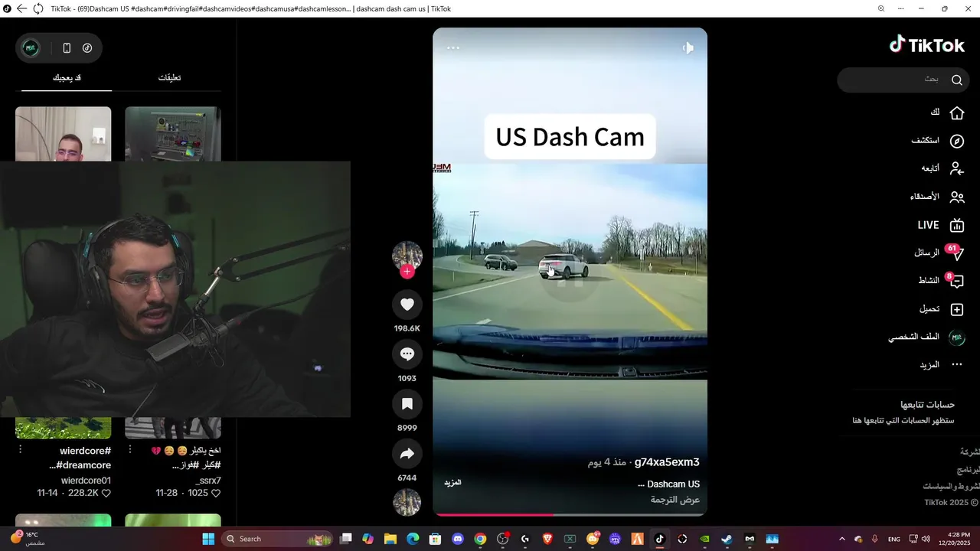Open wierdcore01 profile link

point(86,481)
